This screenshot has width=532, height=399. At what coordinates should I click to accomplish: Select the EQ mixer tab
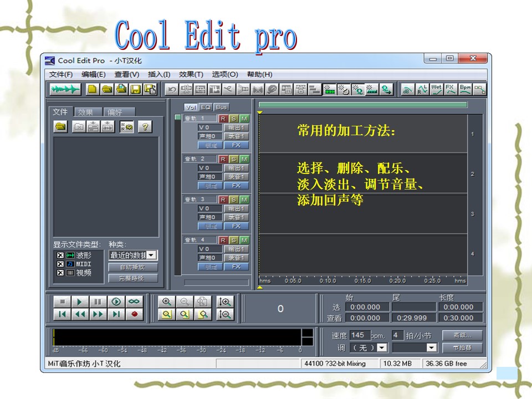click(x=206, y=107)
